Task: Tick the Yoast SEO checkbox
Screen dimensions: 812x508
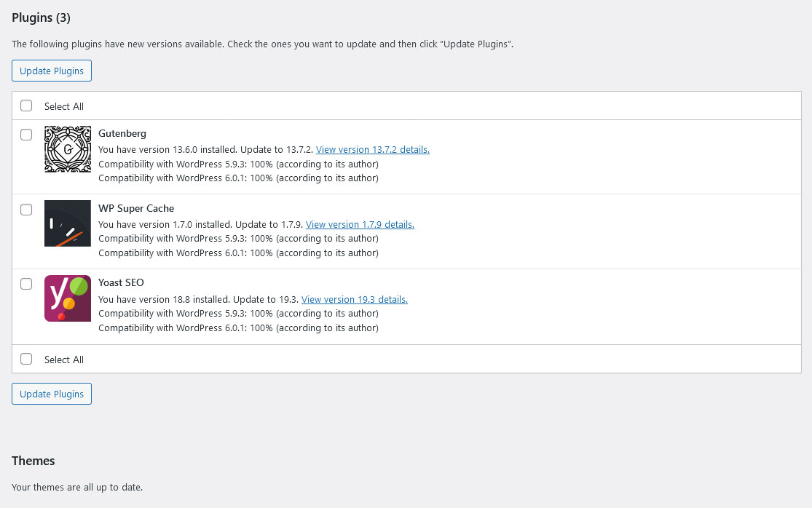Action: [26, 284]
